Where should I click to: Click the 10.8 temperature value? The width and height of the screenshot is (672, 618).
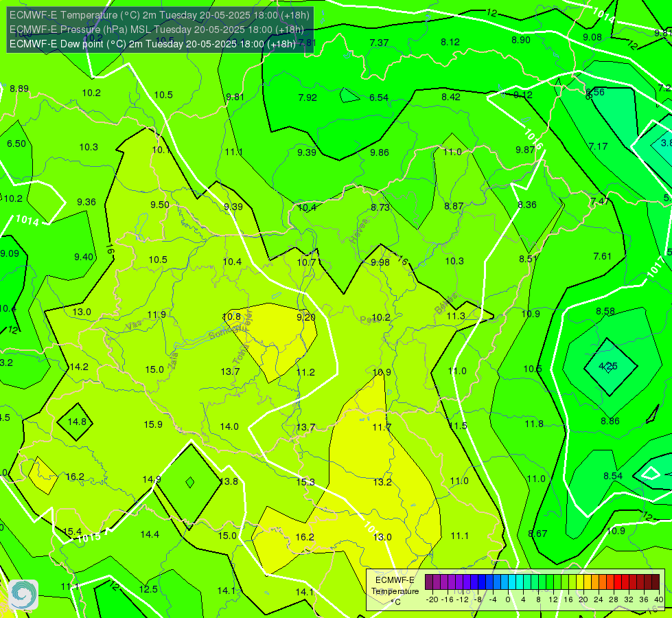pyautogui.click(x=231, y=317)
